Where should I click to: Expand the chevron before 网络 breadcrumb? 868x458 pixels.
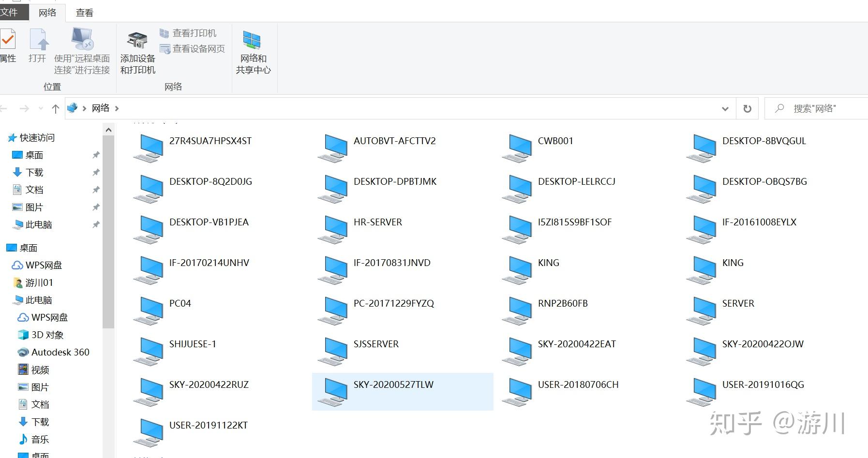point(84,108)
